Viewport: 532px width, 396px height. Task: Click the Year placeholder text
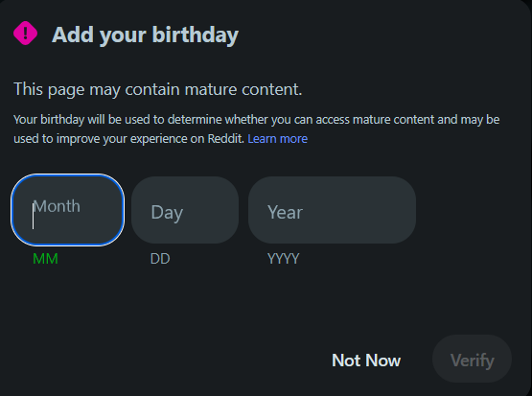click(x=285, y=213)
